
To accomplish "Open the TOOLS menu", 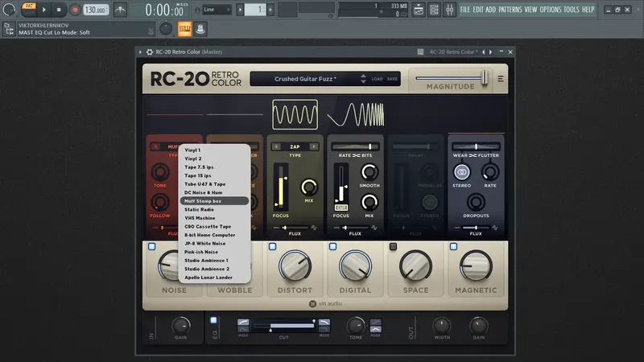I will tap(571, 10).
